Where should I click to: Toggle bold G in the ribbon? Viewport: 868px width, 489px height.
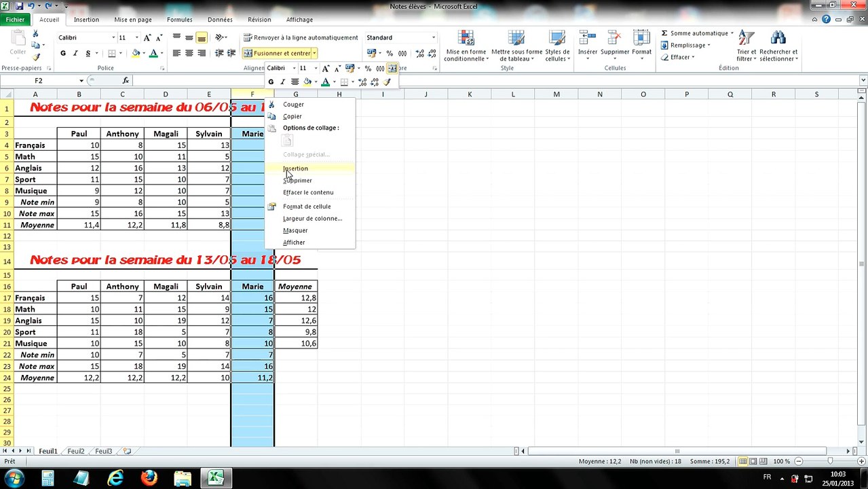[63, 53]
